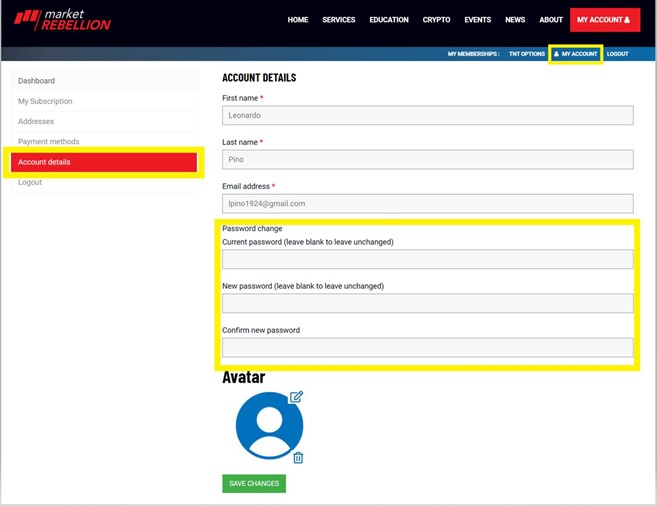Click the blue avatar profile picture
657x506 pixels.
(x=269, y=426)
